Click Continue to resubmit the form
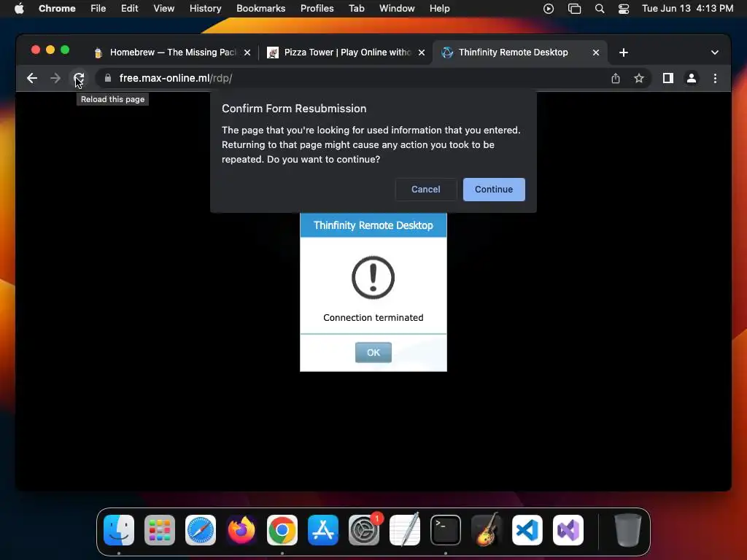This screenshot has width=747, height=560. point(494,190)
